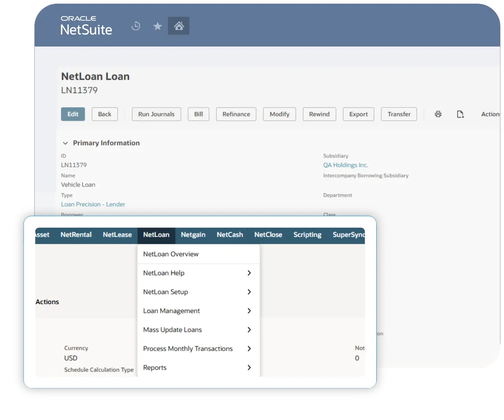Open the Actions menu in the toolbar
The height and width of the screenshot is (420, 504).
pyautogui.click(x=491, y=114)
